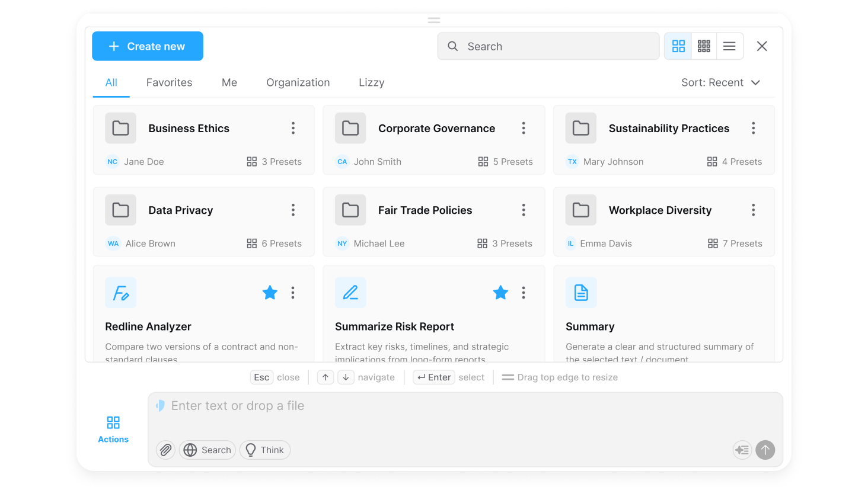Click the 3 Presets count on Business Ethics
The width and height of the screenshot is (868, 487).
pyautogui.click(x=275, y=162)
